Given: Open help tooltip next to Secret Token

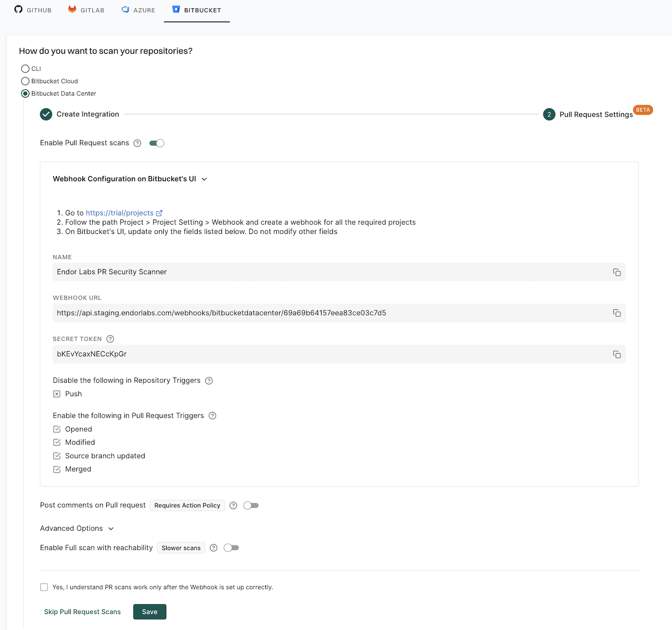Looking at the screenshot, I should click(110, 339).
